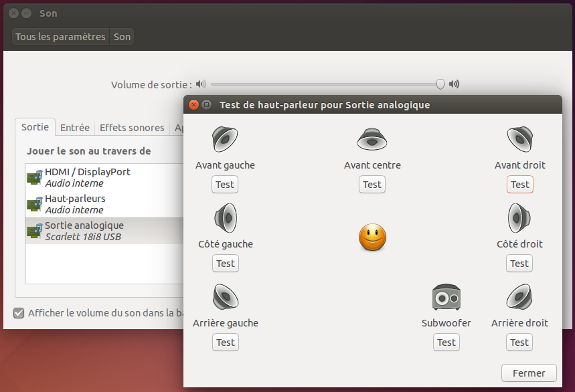Close the Son settings window
This screenshot has height=392, width=575.
point(13,13)
